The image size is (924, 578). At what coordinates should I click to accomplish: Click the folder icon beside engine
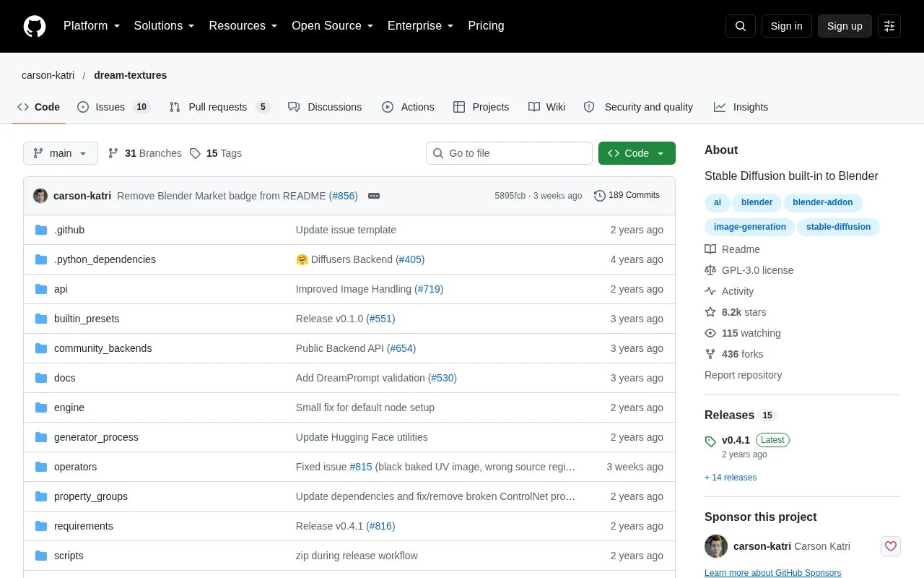click(x=41, y=407)
